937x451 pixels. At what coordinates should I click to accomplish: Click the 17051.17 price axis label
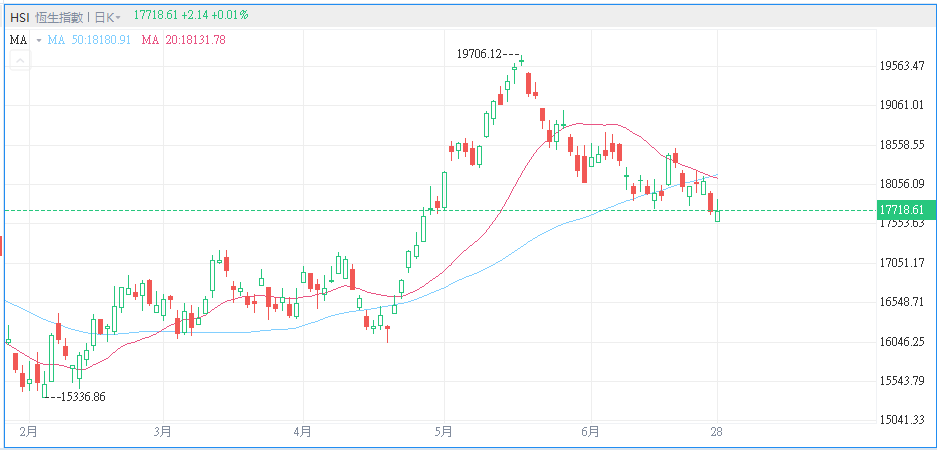(902, 262)
